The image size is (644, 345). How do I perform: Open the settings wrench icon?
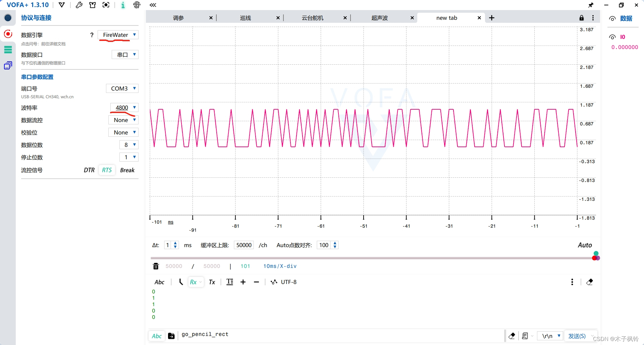pyautogui.click(x=79, y=5)
